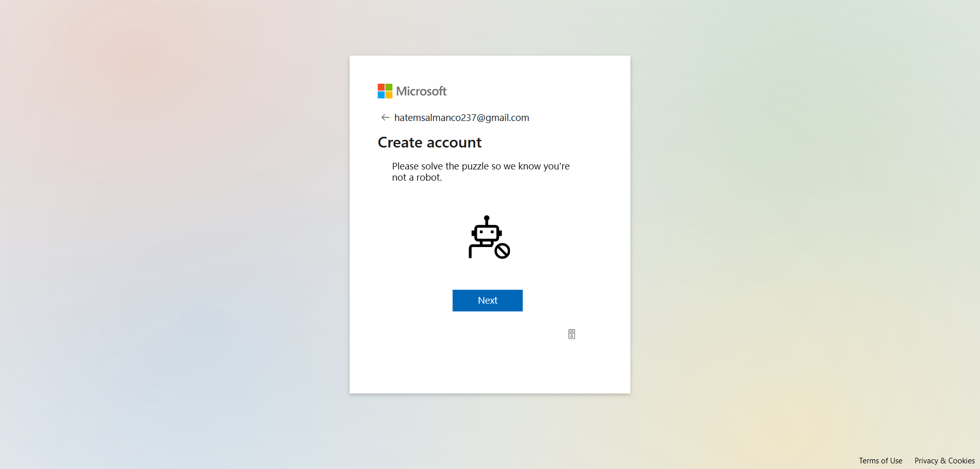
Task: Click the 'not a robot.' text line
Action: [416, 178]
